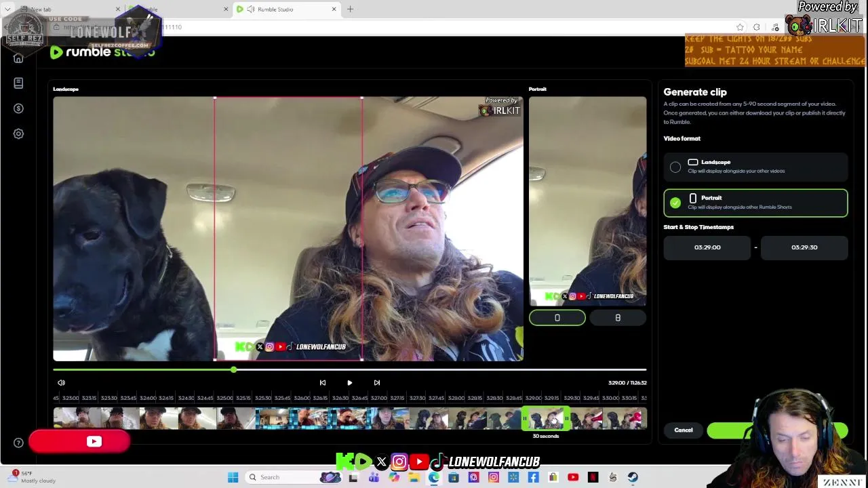Image resolution: width=868 pixels, height=488 pixels.
Task: Click the Portrait preview video pane
Action: point(587,201)
